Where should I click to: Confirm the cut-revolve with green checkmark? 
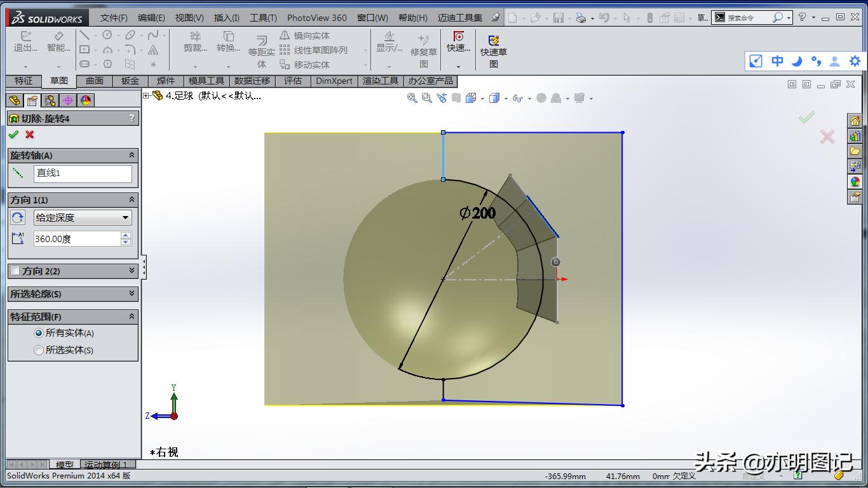(x=13, y=135)
